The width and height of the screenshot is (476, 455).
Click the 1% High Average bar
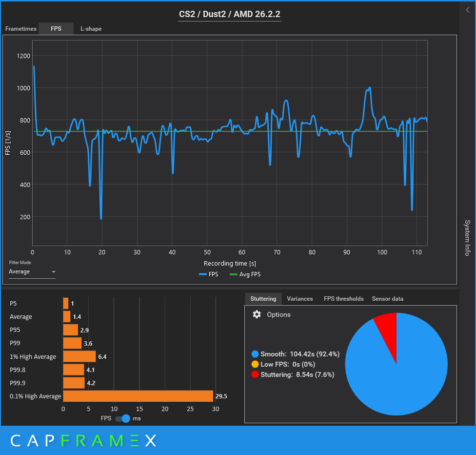79,356
